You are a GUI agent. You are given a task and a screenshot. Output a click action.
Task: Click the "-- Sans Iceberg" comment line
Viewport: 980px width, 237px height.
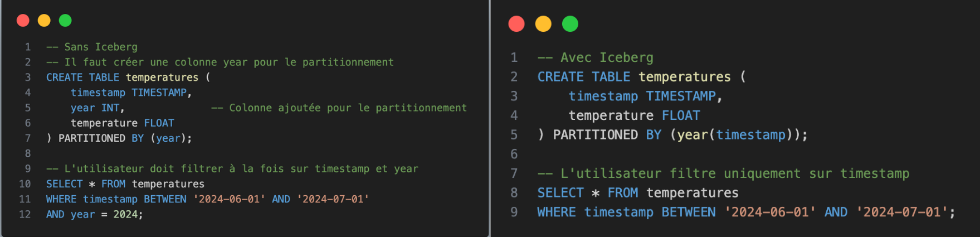[92, 47]
